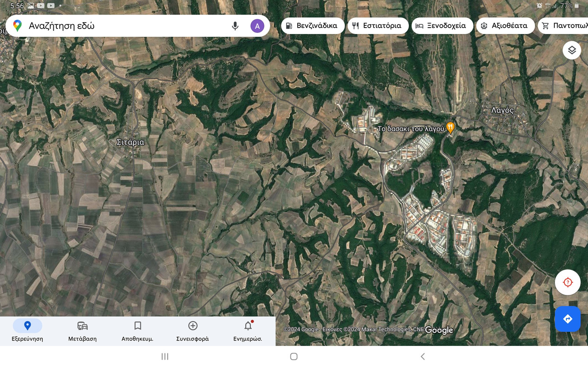The width and height of the screenshot is (588, 368).
Task: Select the 'Ξενοδοχεία' category chip
Action: pos(442,26)
